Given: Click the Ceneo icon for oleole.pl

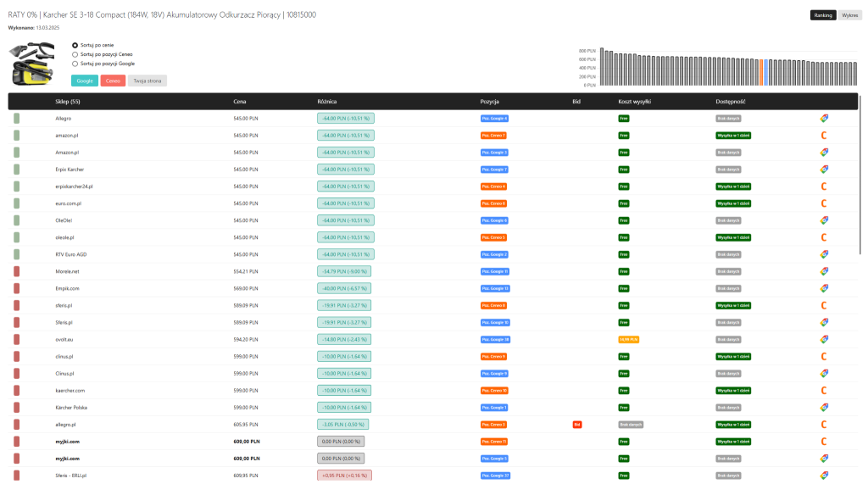Looking at the screenshot, I should click(x=824, y=237).
